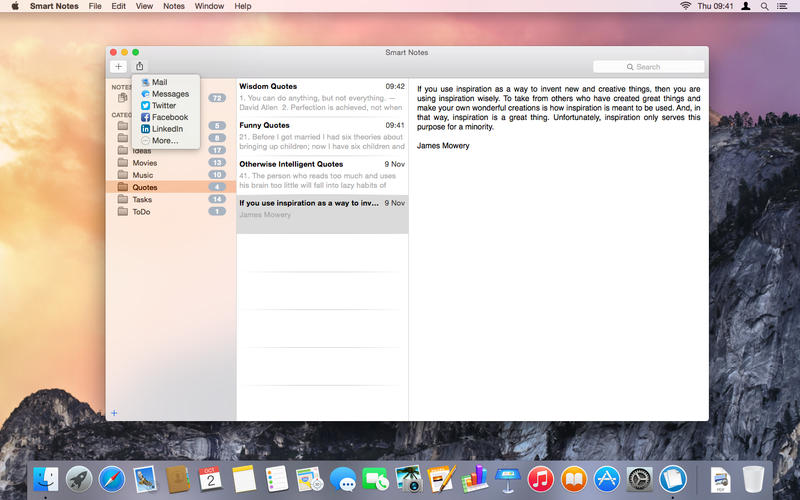
Task: Click the share button in Smart Notes toolbar
Action: (x=139, y=66)
